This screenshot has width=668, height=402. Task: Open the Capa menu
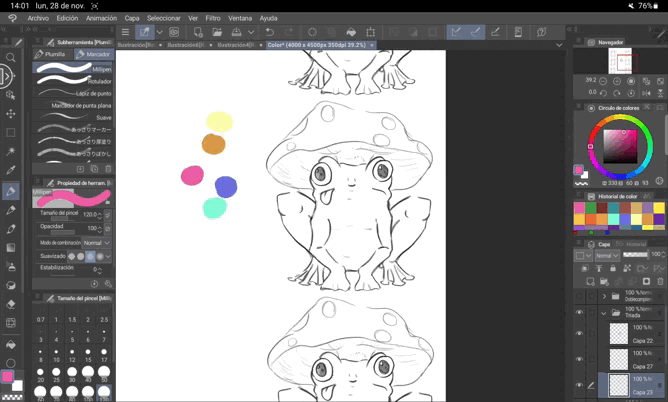pyautogui.click(x=132, y=18)
